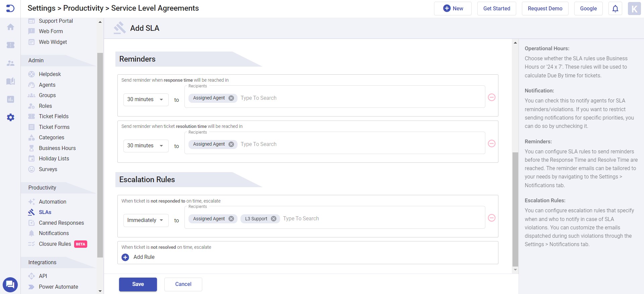
Task: Open the live chat bubble icon
Action: point(10,285)
